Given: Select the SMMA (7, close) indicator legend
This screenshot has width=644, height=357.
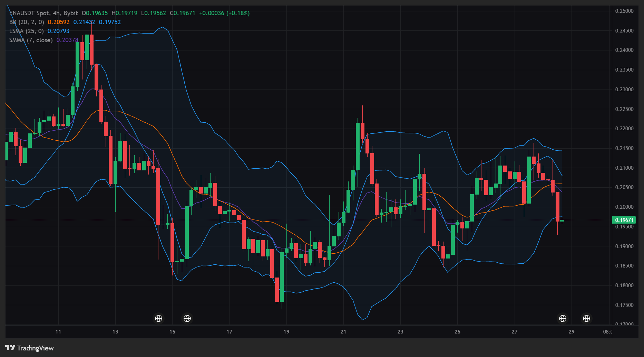Looking at the screenshot, I should tap(31, 40).
